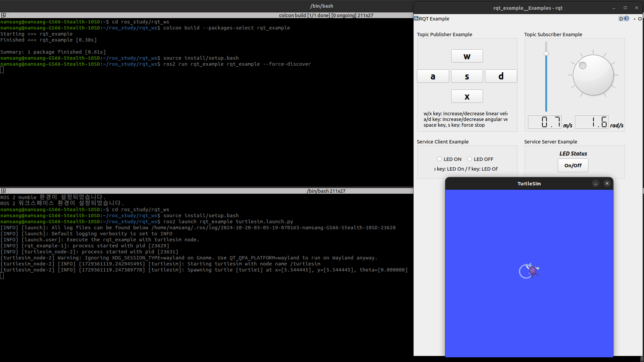The width and height of the screenshot is (644, 362).
Task: Click the top terminal pane split icon
Action: [3, 15]
